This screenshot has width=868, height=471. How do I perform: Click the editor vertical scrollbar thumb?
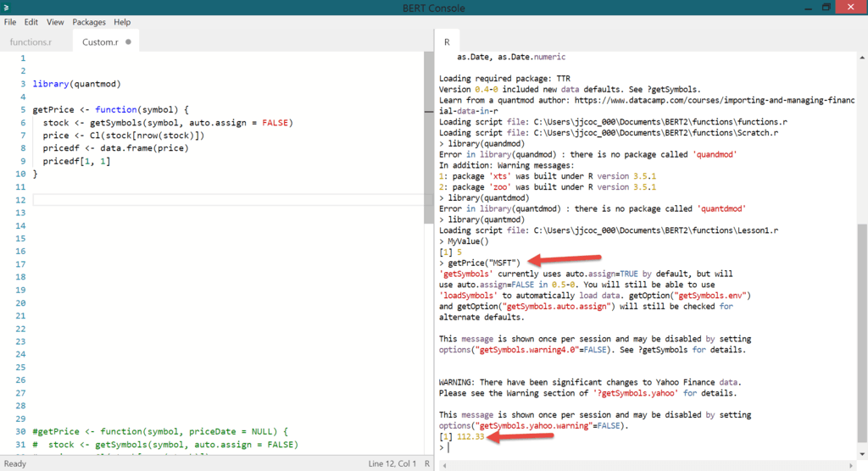(428, 137)
